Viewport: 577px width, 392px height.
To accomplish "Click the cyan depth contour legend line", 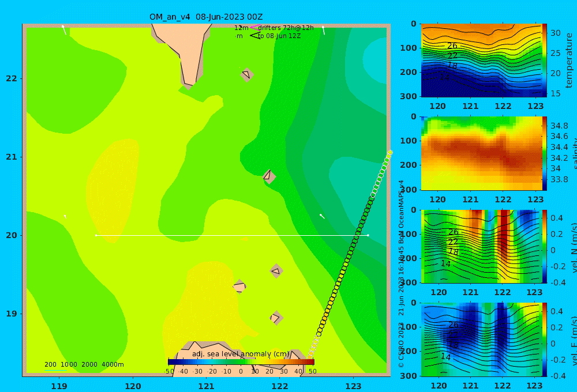I will [55, 370].
